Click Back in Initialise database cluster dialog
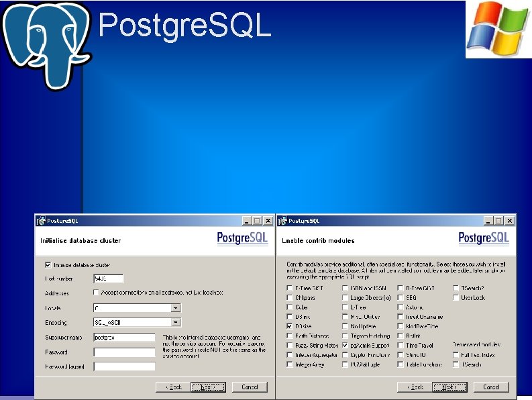 (x=173, y=387)
